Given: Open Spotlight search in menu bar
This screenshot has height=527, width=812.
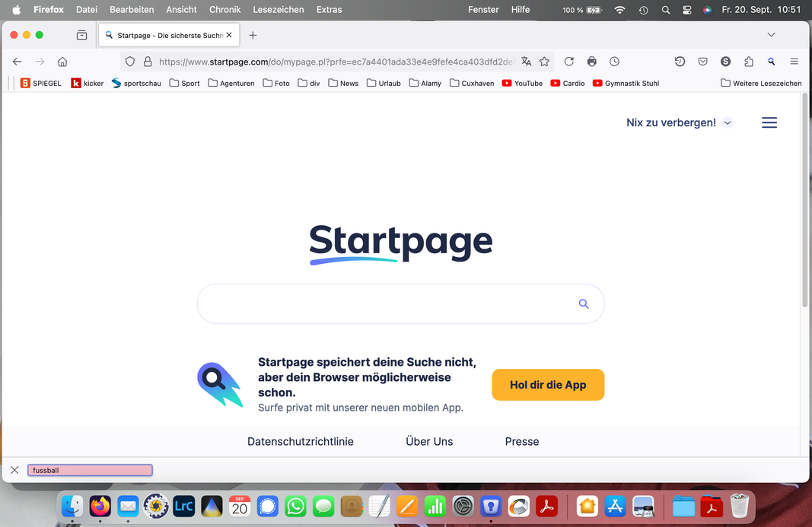Looking at the screenshot, I should [665, 10].
